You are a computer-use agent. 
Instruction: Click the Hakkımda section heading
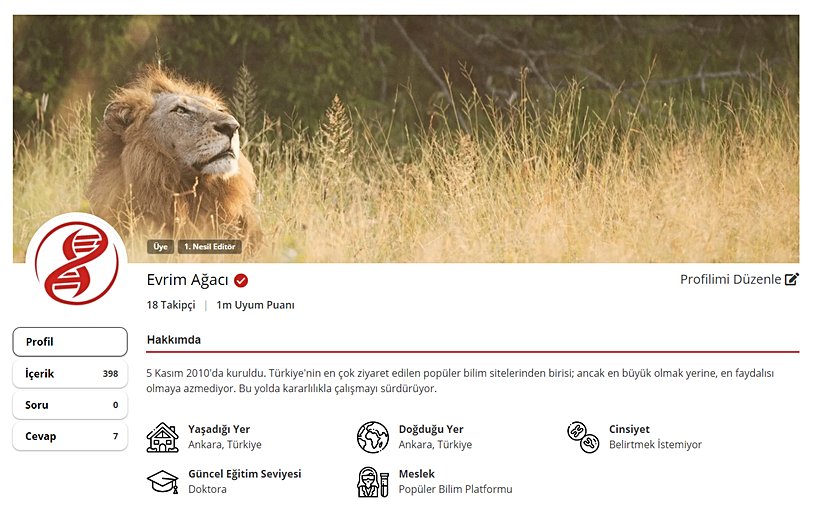[174, 340]
